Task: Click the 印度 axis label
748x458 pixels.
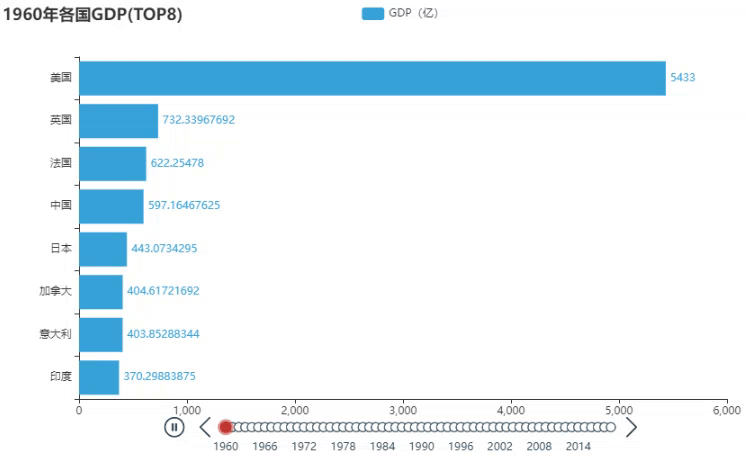Action: click(61, 376)
